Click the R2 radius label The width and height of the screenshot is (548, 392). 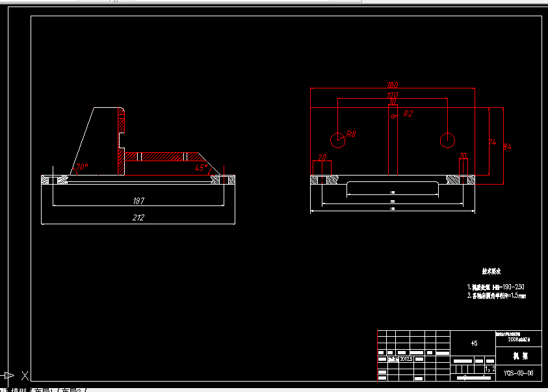click(408, 114)
